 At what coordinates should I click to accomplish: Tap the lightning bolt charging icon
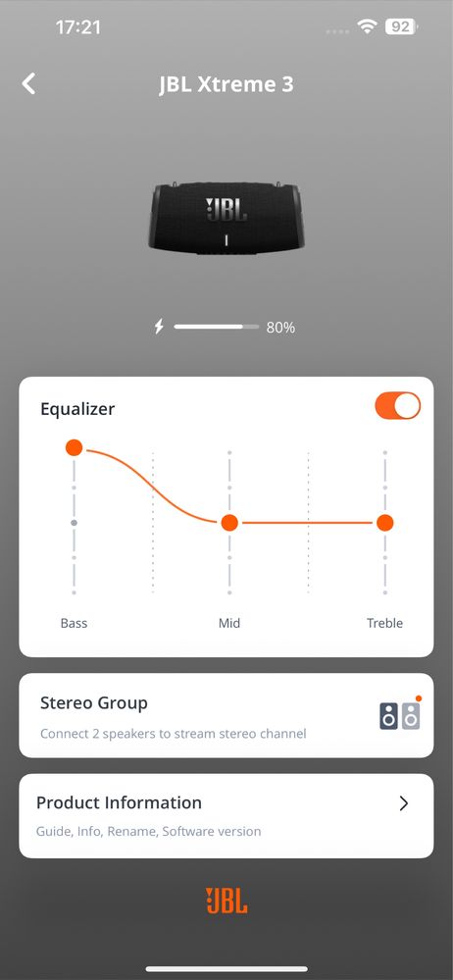click(159, 327)
